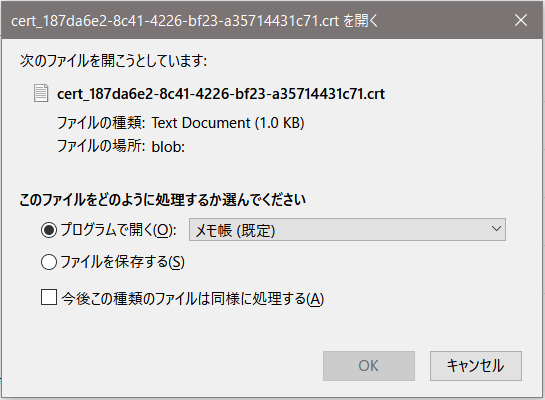Click the キャンセル button

(475, 366)
